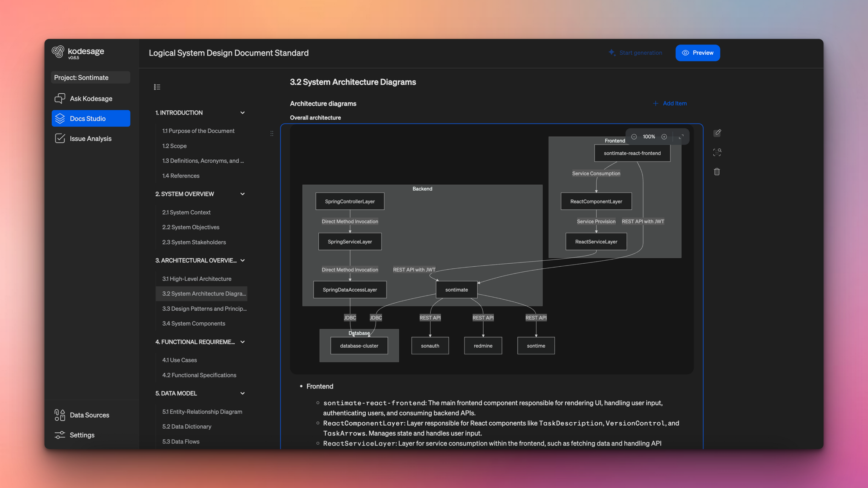
Task: Click the diagram search/scan icon on the right
Action: click(717, 152)
